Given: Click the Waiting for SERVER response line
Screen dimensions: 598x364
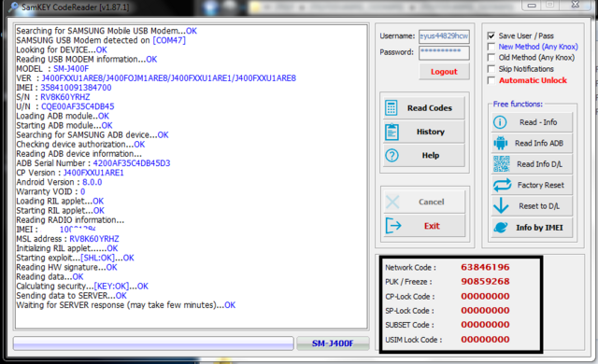Looking at the screenshot, I should [126, 305].
